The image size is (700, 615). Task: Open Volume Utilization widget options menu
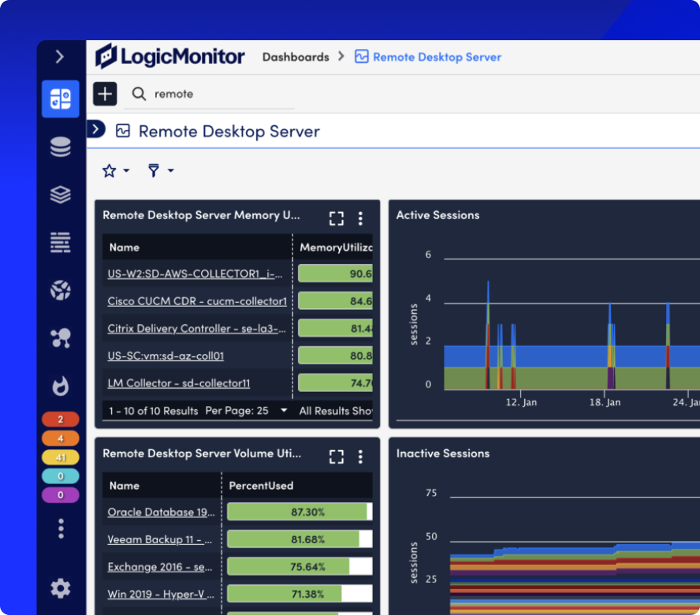360,457
